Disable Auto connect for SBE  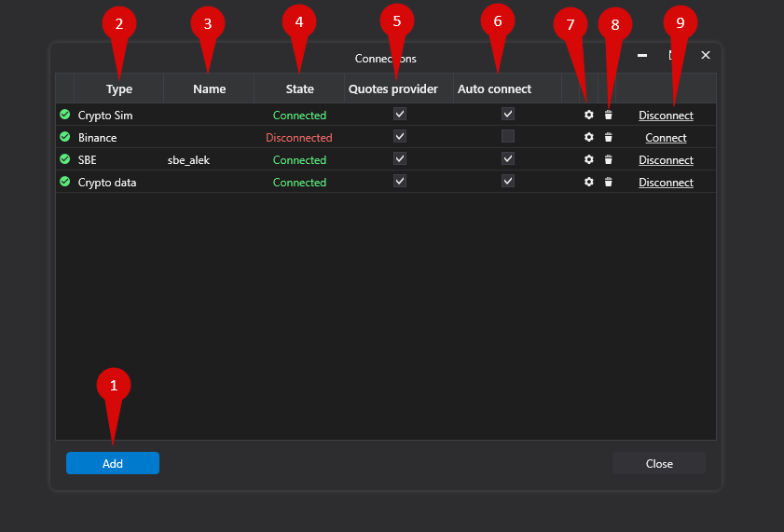pyautogui.click(x=507, y=158)
